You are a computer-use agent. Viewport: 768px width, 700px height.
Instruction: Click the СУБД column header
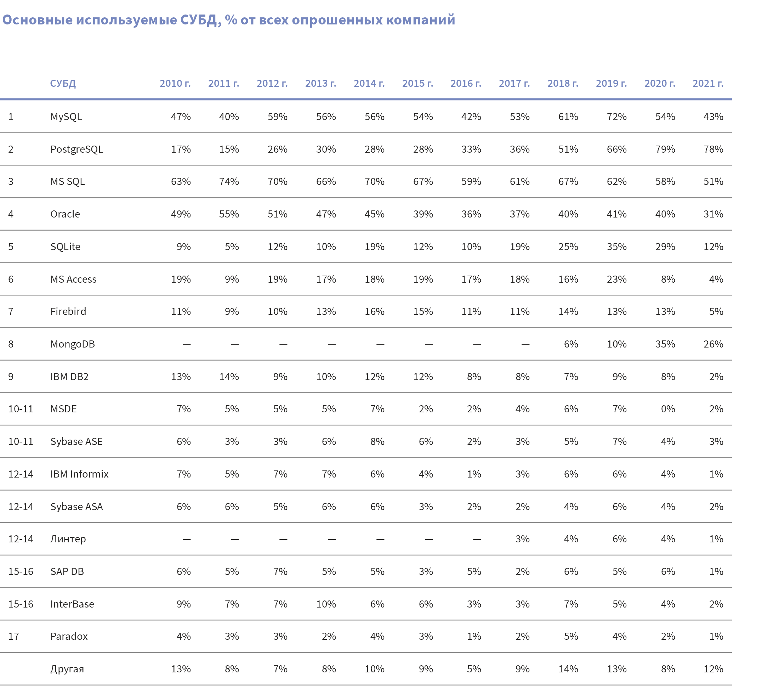click(63, 84)
